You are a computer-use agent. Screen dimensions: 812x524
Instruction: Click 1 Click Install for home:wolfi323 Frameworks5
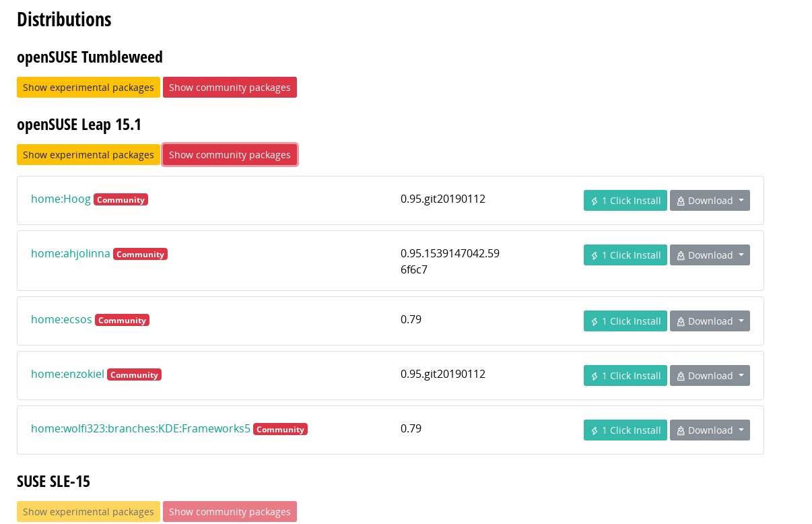pyautogui.click(x=625, y=430)
